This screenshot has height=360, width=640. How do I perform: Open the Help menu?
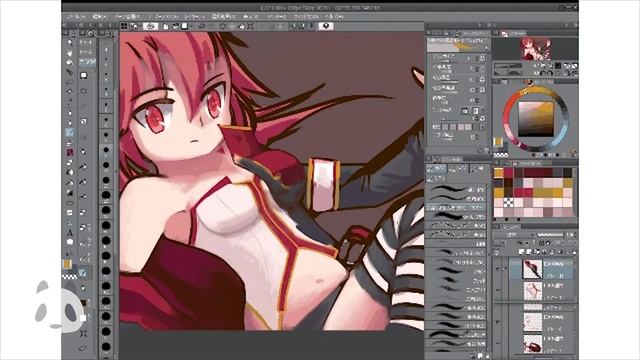(x=335, y=17)
